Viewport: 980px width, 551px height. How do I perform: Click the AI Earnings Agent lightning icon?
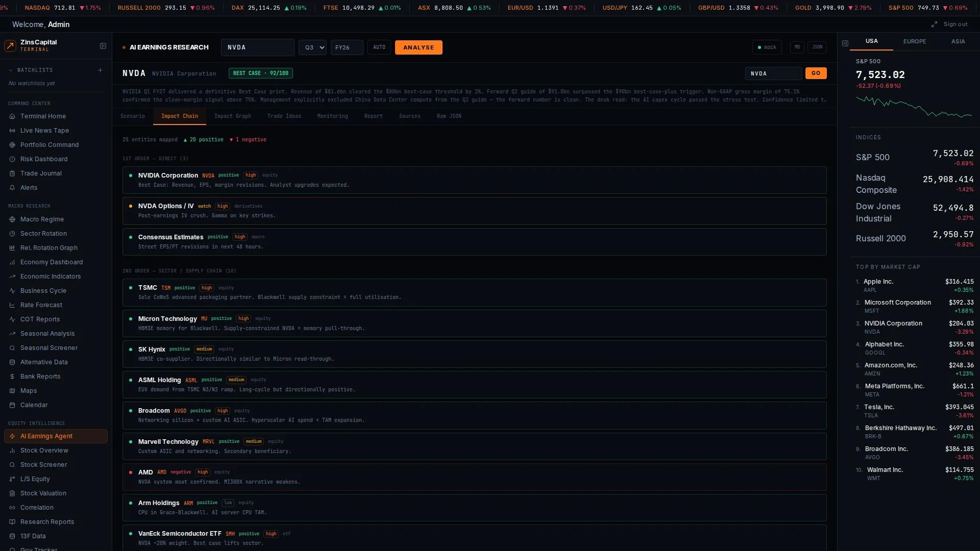(12, 436)
